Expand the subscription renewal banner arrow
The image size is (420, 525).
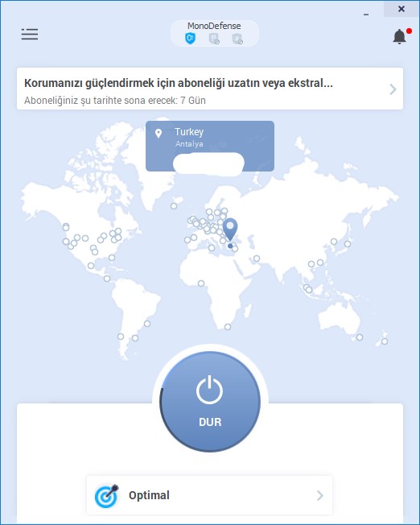click(393, 89)
